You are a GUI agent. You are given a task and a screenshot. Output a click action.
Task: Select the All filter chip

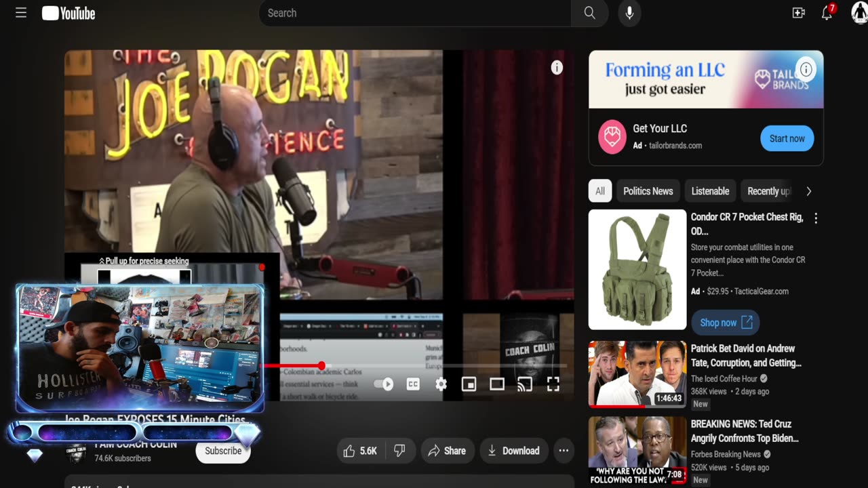pos(600,191)
